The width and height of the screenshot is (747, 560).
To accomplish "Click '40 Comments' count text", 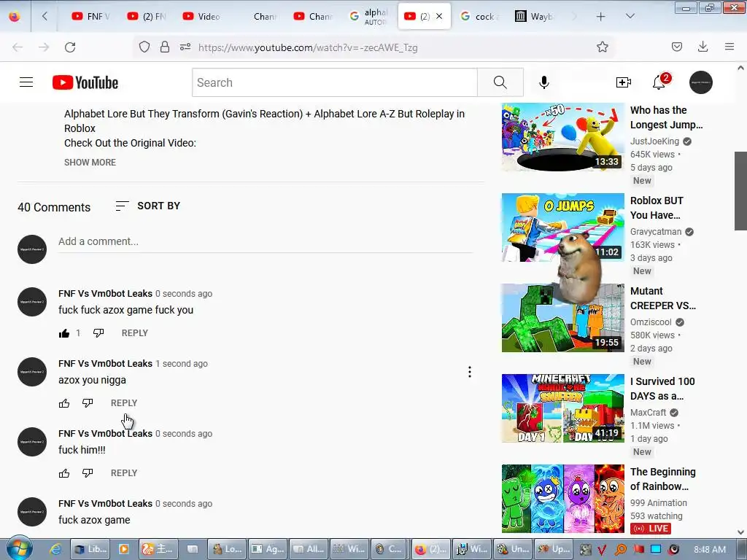I will (54, 207).
